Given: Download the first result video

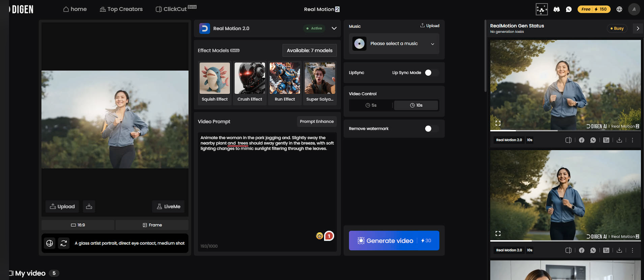Looking at the screenshot, I should point(619,140).
